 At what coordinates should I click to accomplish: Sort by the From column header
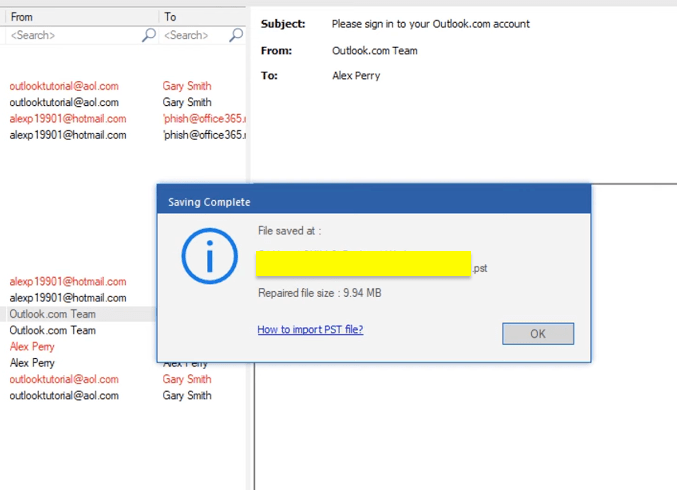click(82, 17)
